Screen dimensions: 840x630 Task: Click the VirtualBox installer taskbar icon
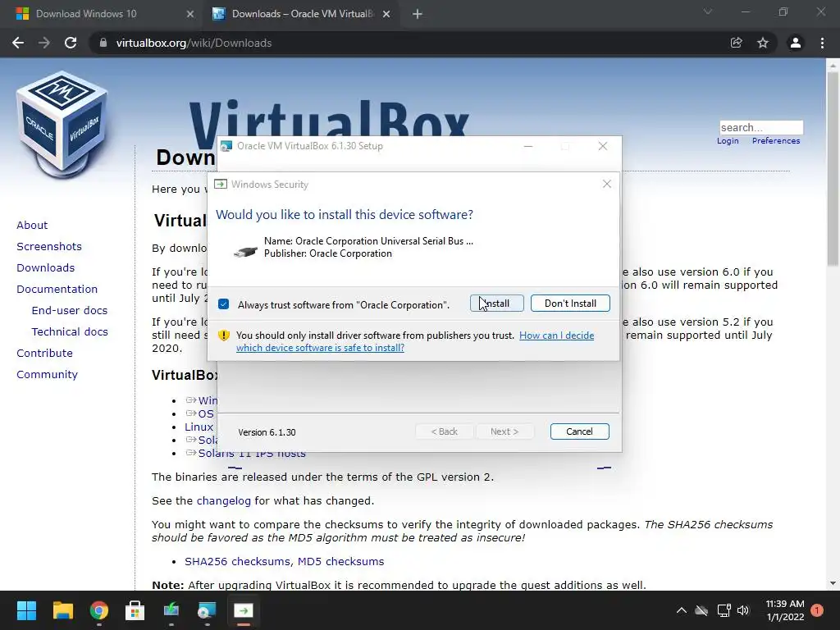click(x=207, y=610)
